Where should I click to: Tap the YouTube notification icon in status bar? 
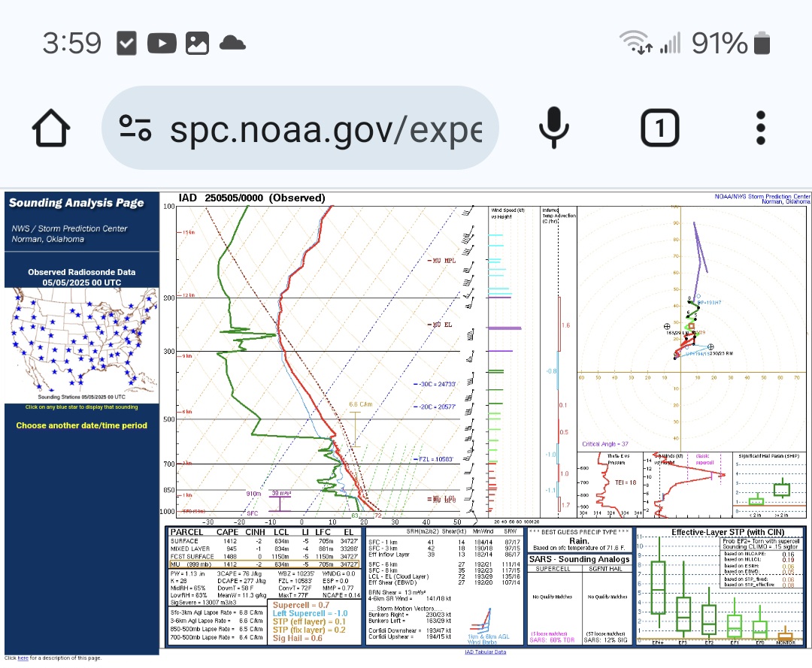pos(162,43)
